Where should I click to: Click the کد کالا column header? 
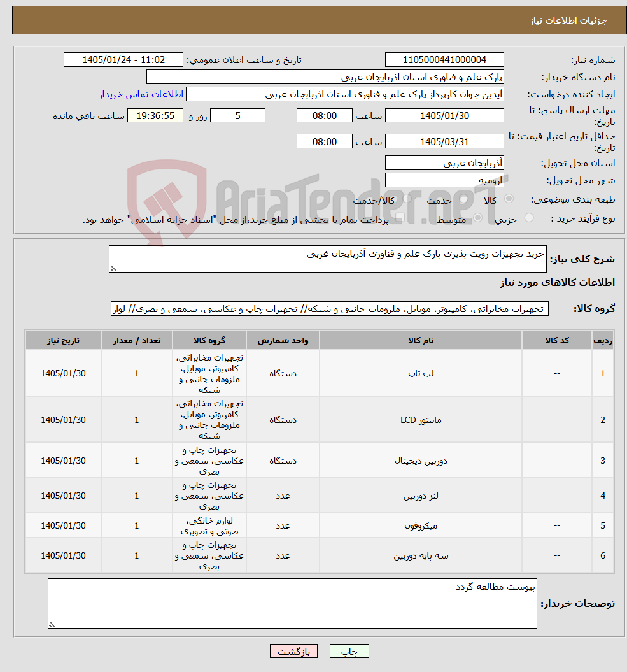(x=557, y=340)
